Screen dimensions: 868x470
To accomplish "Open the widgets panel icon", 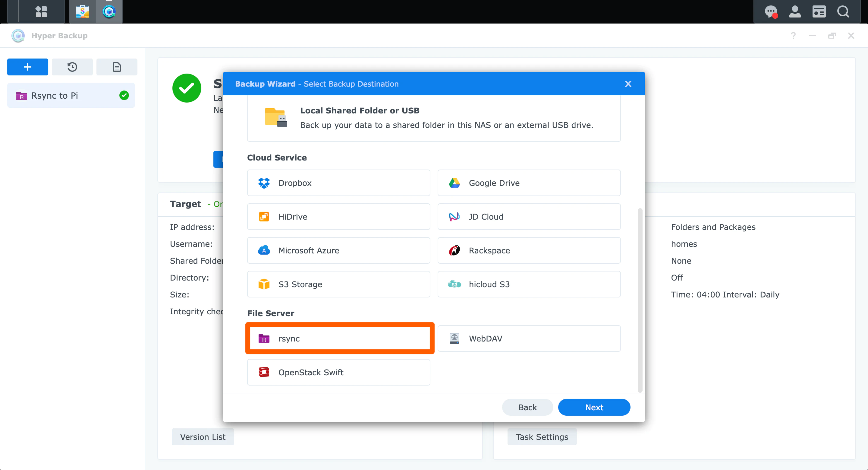I will coord(819,12).
